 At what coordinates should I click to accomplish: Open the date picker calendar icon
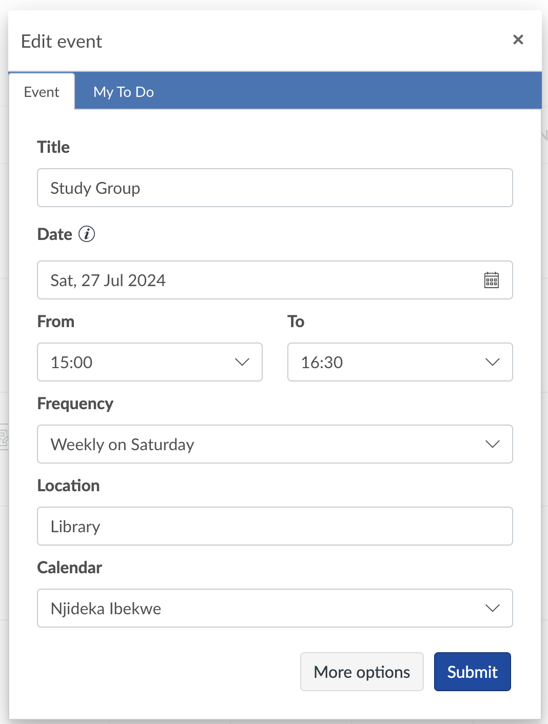click(491, 280)
